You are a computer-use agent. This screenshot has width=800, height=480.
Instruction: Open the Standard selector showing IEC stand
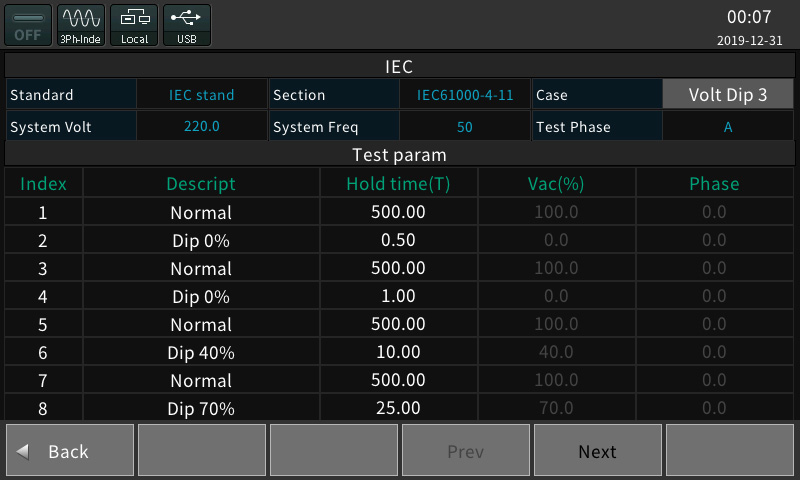[202, 94]
